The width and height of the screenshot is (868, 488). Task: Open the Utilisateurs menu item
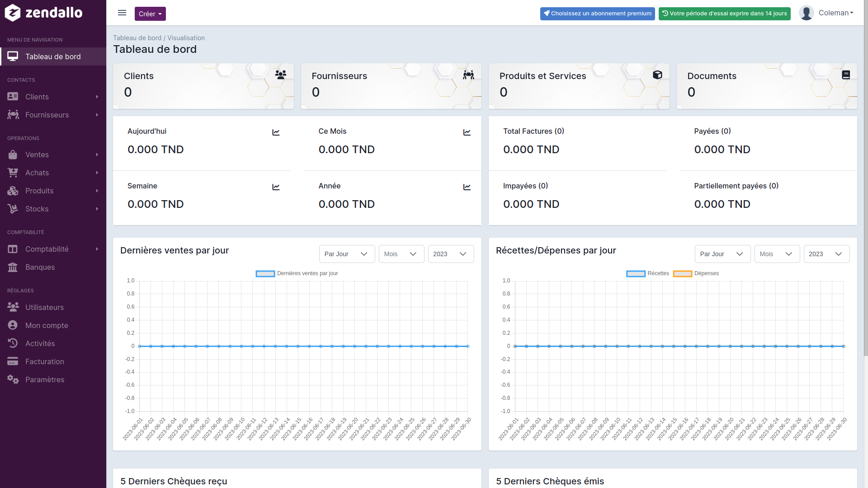53,307
